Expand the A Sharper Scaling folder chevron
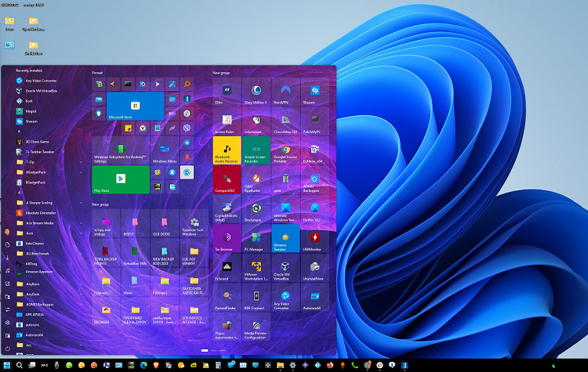This screenshot has width=588, height=372. click(81, 203)
